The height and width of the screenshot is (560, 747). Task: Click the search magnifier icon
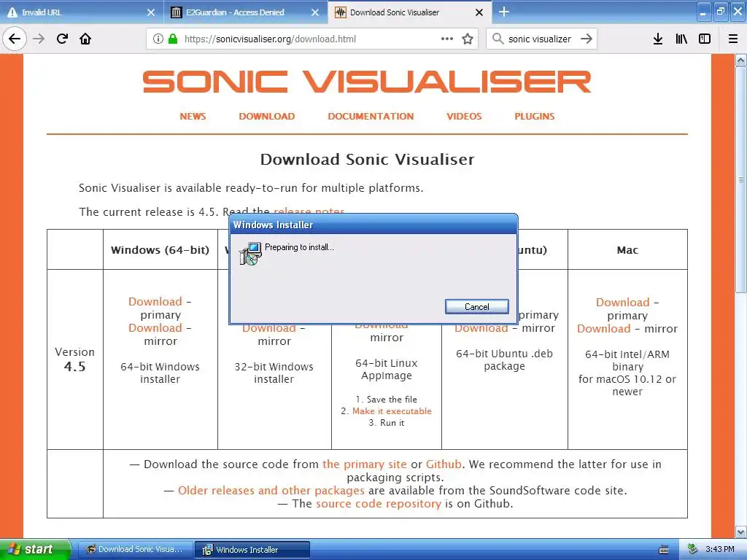point(498,39)
